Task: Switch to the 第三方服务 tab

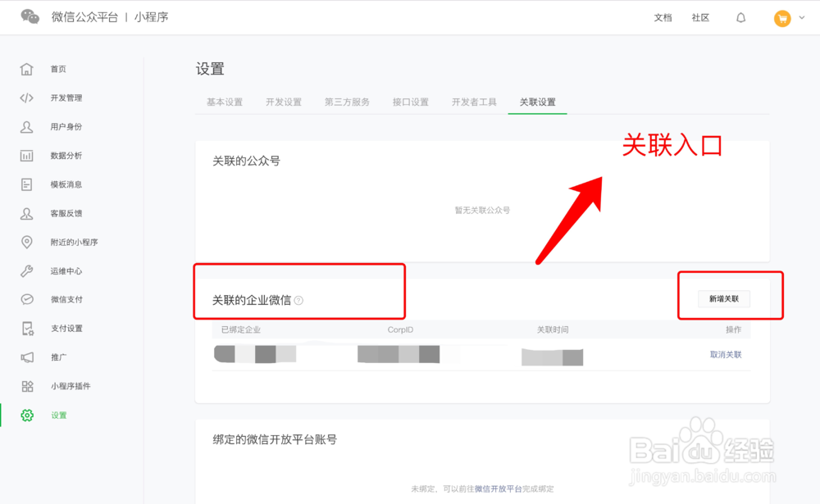Action: coord(348,102)
